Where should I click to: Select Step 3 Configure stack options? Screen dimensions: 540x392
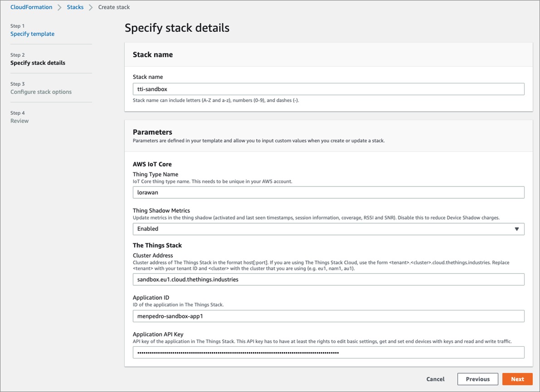click(x=41, y=92)
